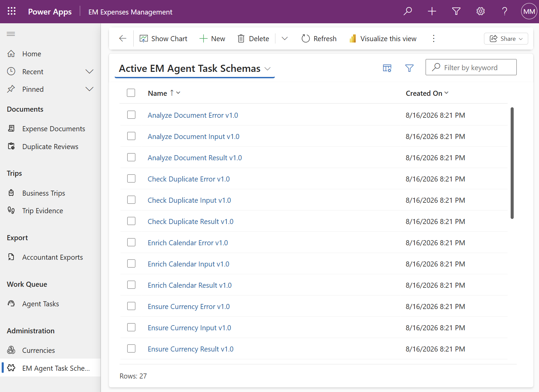The image size is (539, 392).
Task: Click the Show Chart icon
Action: [x=144, y=38]
